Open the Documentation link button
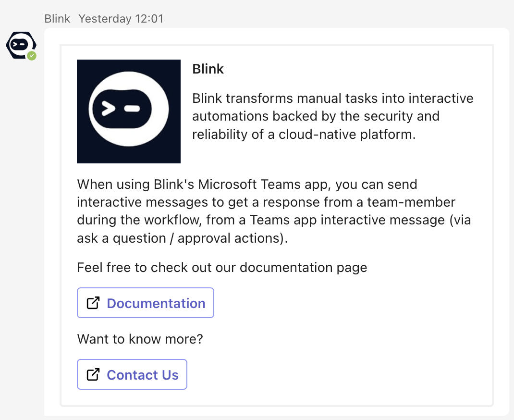Viewport: 514px width, 420px height. coord(146,303)
